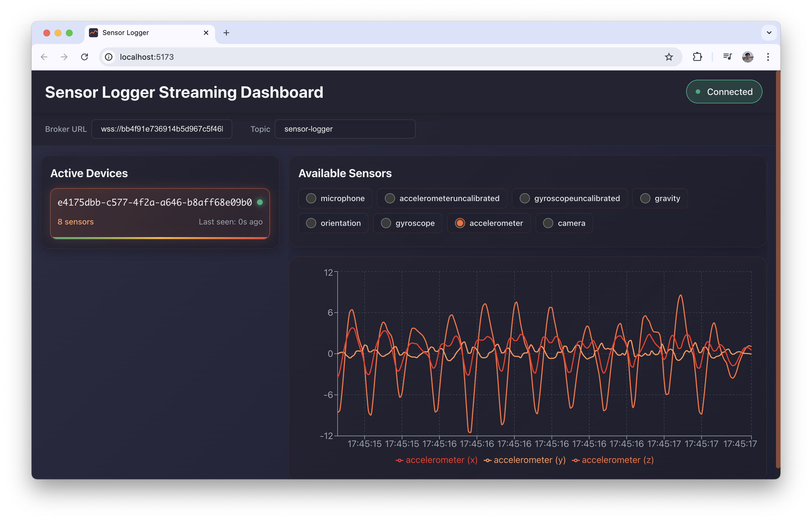Open the Chrome three-dot menu
Screen dimensions: 812x521
(x=768, y=57)
